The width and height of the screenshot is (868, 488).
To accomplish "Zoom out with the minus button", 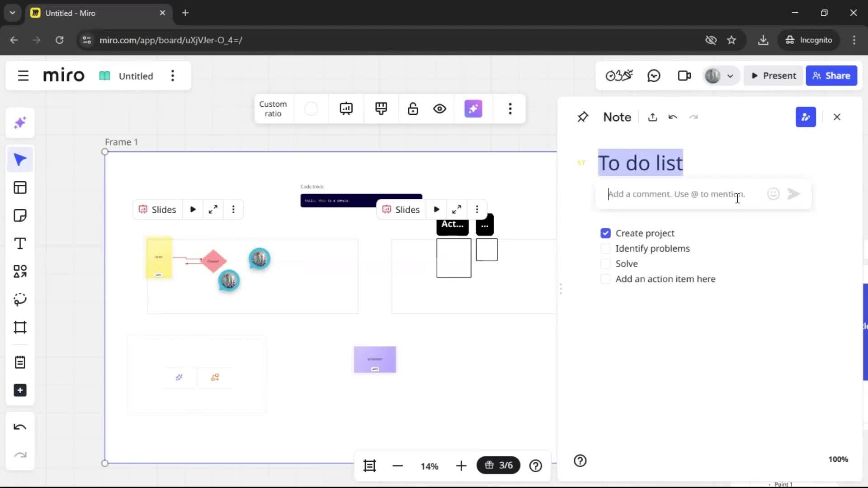I will coord(397,466).
